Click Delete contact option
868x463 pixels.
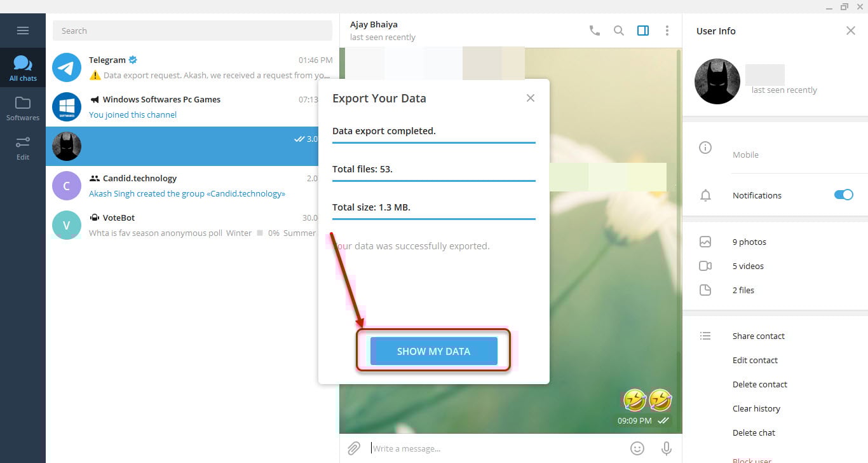(x=760, y=384)
